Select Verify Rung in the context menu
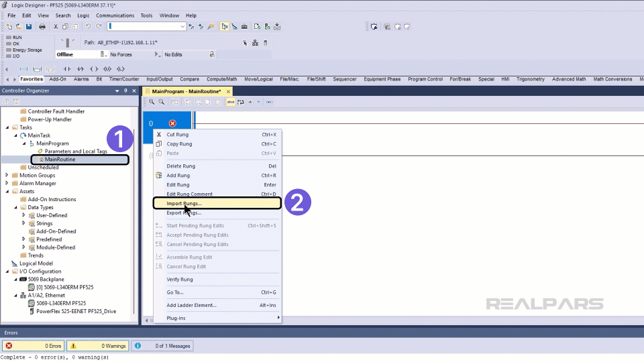Image resolution: width=644 pixels, height=362 pixels. click(x=217, y=280)
